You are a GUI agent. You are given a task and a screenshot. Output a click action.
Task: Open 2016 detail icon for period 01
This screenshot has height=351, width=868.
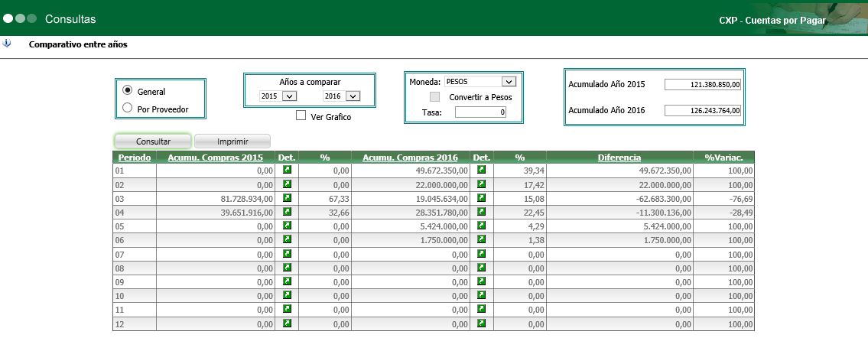[482, 170]
